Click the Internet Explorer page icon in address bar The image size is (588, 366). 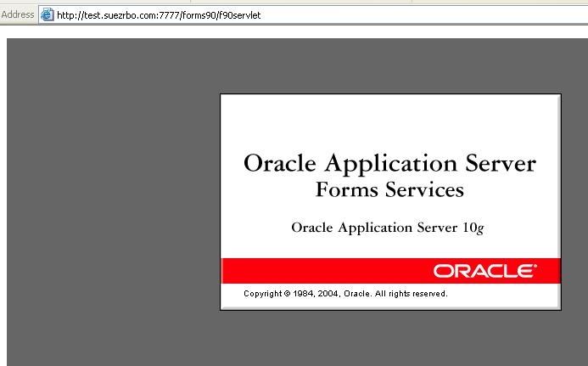click(48, 14)
